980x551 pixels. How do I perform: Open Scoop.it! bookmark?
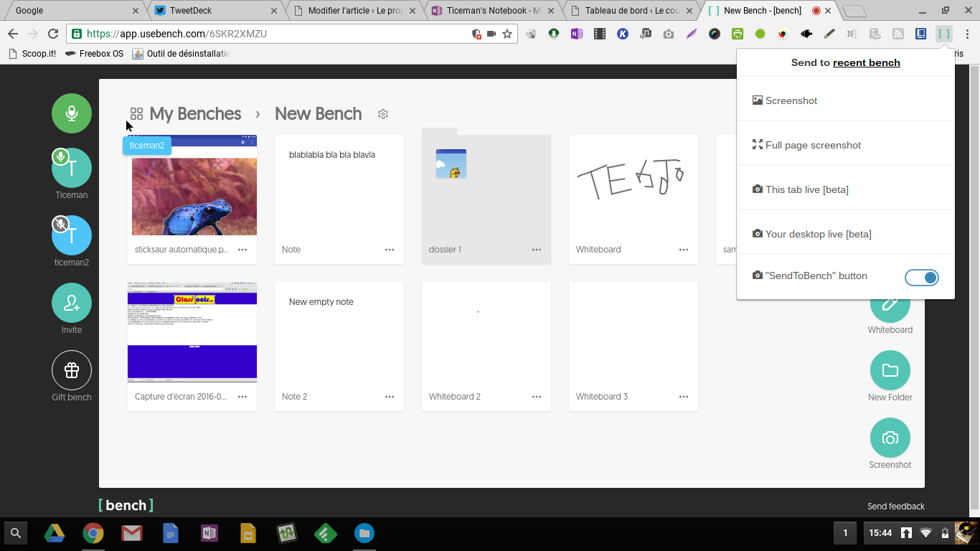32,54
